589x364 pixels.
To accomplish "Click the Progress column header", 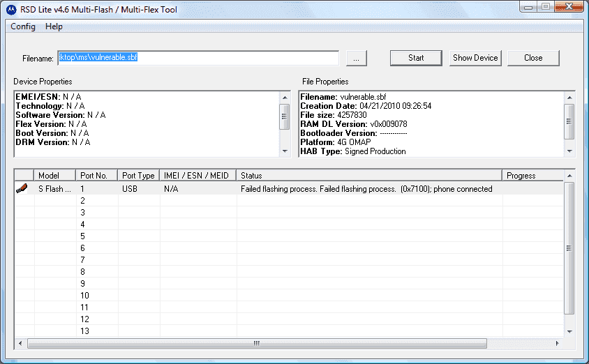I will tap(533, 175).
